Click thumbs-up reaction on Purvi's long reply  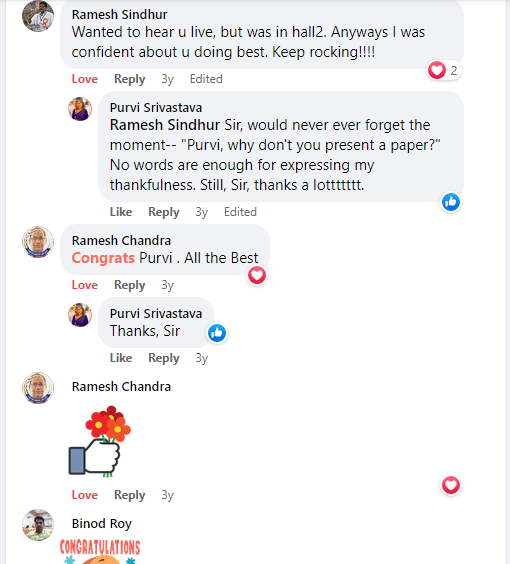point(451,202)
